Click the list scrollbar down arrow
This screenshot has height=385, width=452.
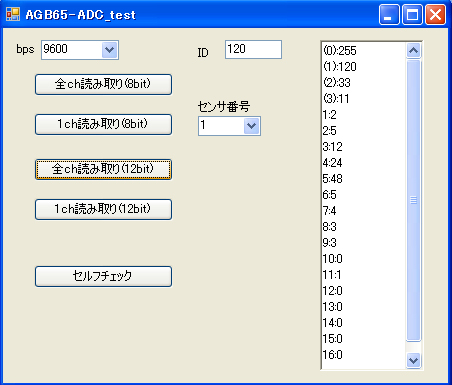click(x=413, y=360)
